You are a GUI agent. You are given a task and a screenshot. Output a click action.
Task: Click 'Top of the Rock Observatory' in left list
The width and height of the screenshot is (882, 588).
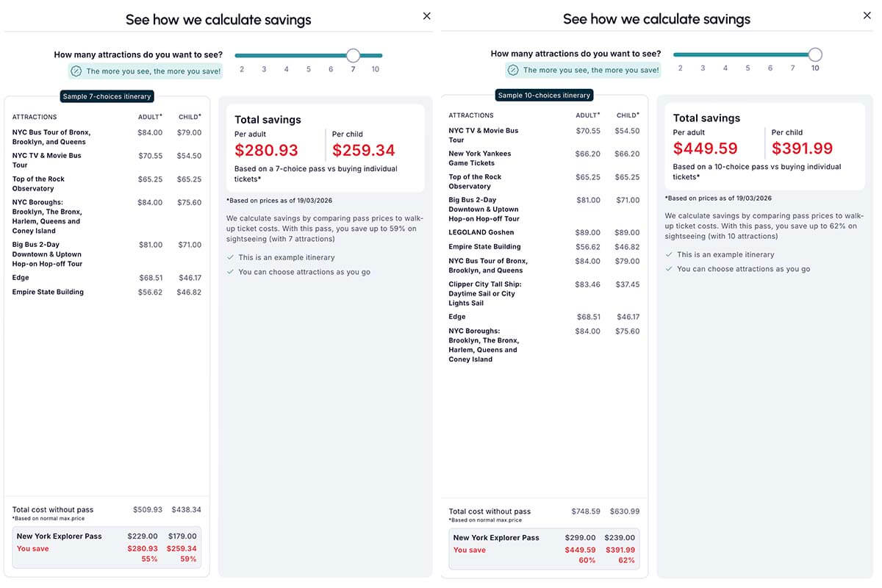(x=38, y=183)
